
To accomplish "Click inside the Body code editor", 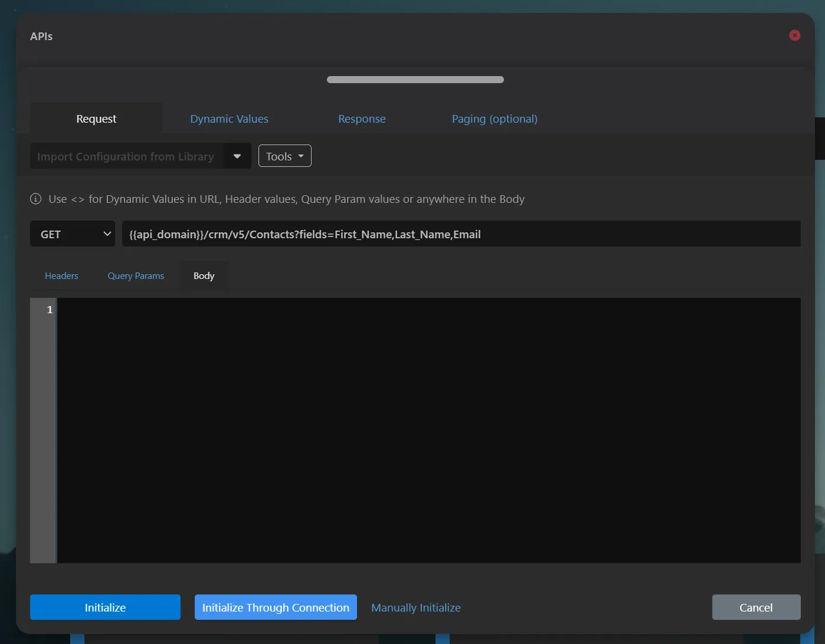I will pos(428,431).
